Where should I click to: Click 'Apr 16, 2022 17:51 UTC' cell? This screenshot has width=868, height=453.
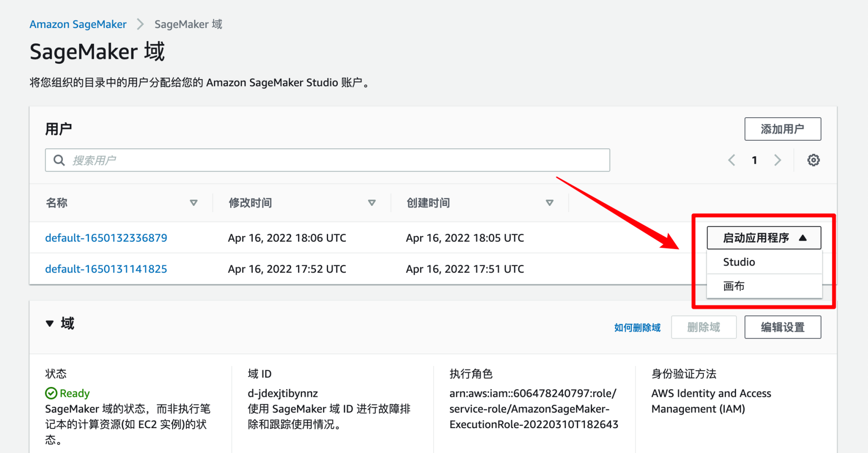point(465,269)
